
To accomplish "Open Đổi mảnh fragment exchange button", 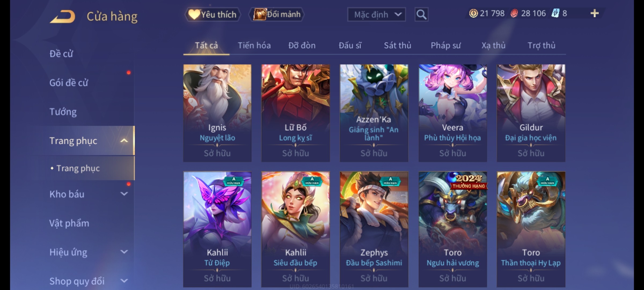I will pos(277,15).
